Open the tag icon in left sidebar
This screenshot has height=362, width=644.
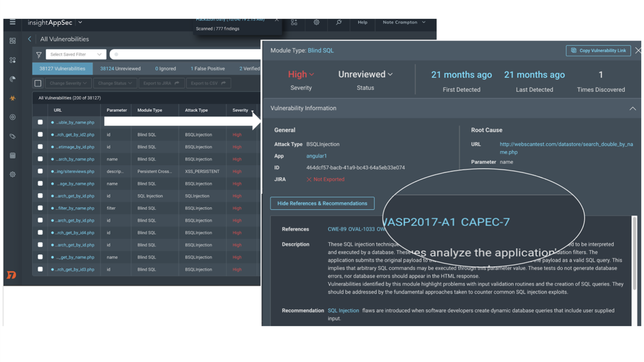(13, 136)
